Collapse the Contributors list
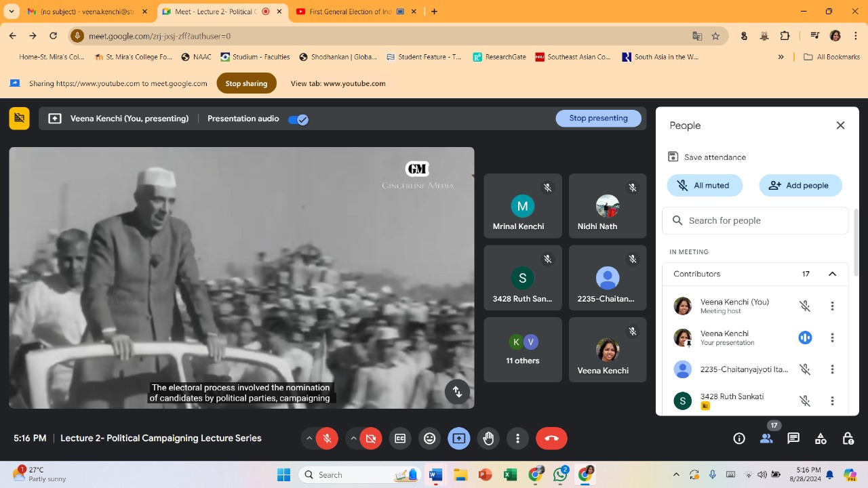868x488 pixels. 832,274
